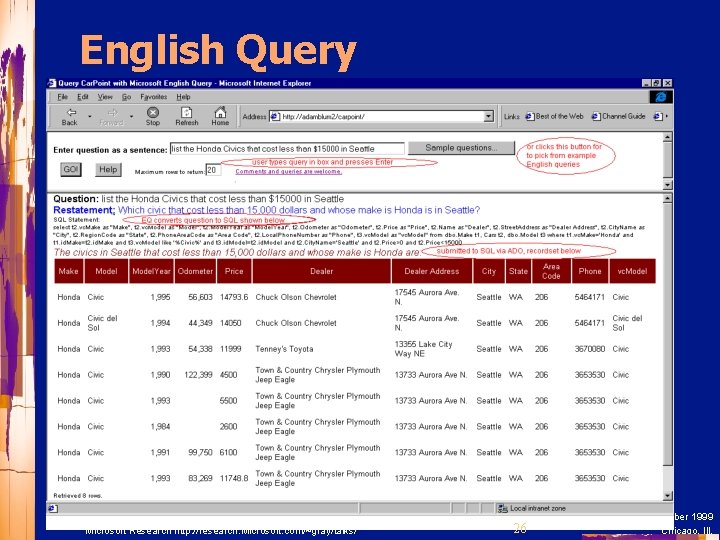The width and height of the screenshot is (720, 540).
Task: Select the 13355 Lake City Way NE address
Action: [423, 349]
